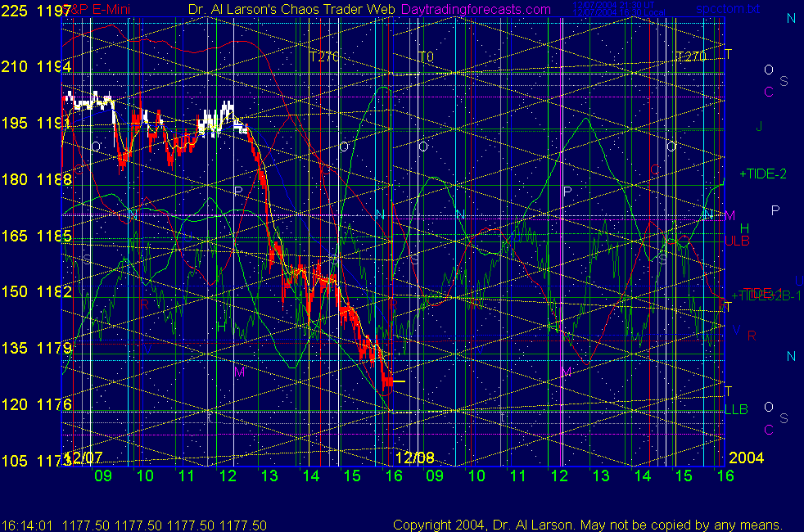Click the "12/07/2004 16:30 Local" timestamp
Viewport: 804px width, 532px height.
[619, 12]
